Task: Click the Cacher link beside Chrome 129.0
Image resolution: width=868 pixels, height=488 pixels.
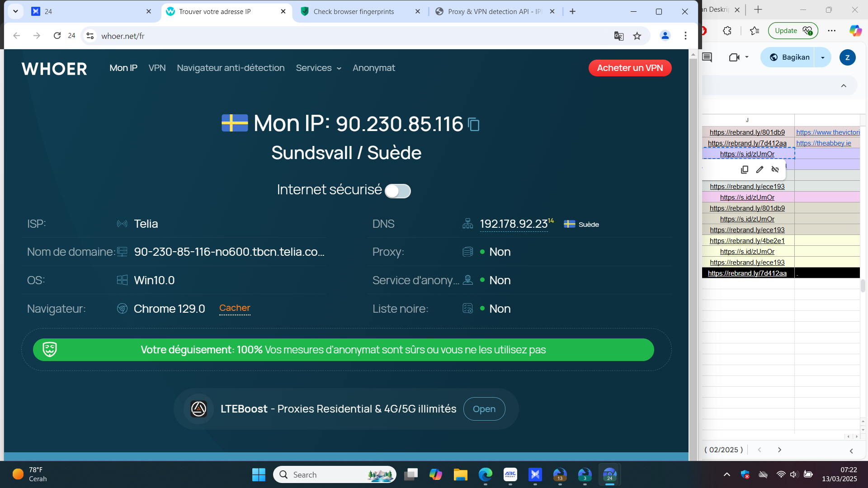Action: [x=235, y=308]
